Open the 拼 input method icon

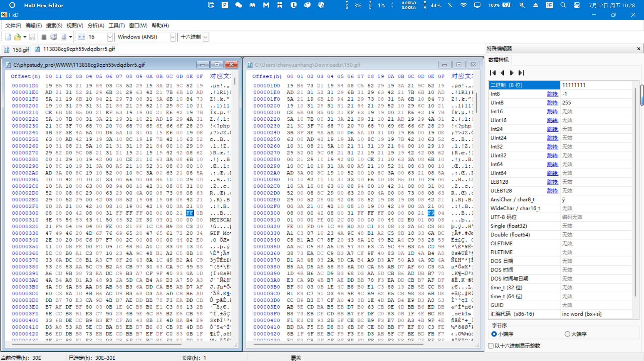(x=549, y=5)
